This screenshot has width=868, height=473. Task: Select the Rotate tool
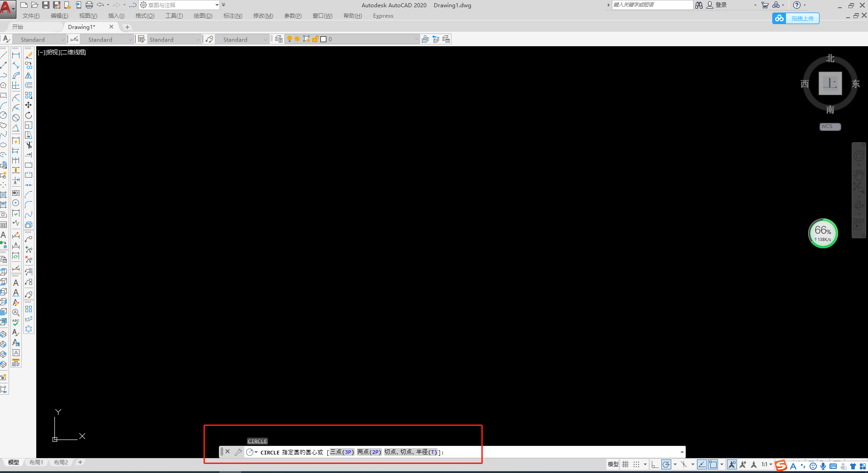(x=29, y=115)
